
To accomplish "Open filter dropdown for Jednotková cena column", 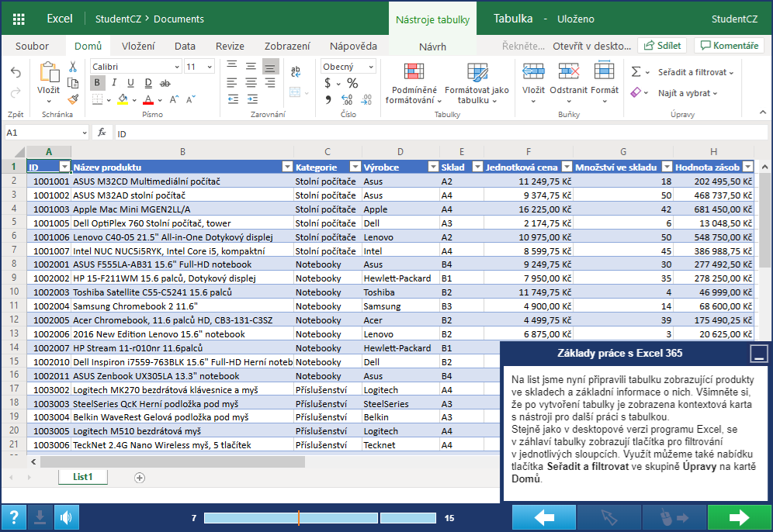I will pyautogui.click(x=567, y=167).
